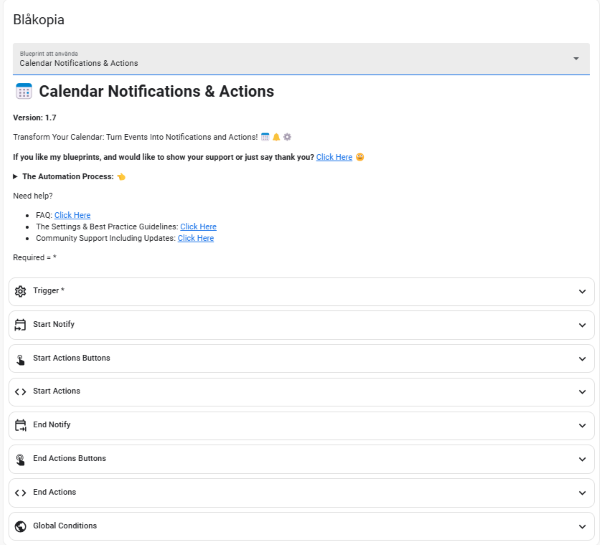The width and height of the screenshot is (600, 545).
Task: Open the Settings & Best Practice Guidelines link
Action: pyautogui.click(x=198, y=227)
